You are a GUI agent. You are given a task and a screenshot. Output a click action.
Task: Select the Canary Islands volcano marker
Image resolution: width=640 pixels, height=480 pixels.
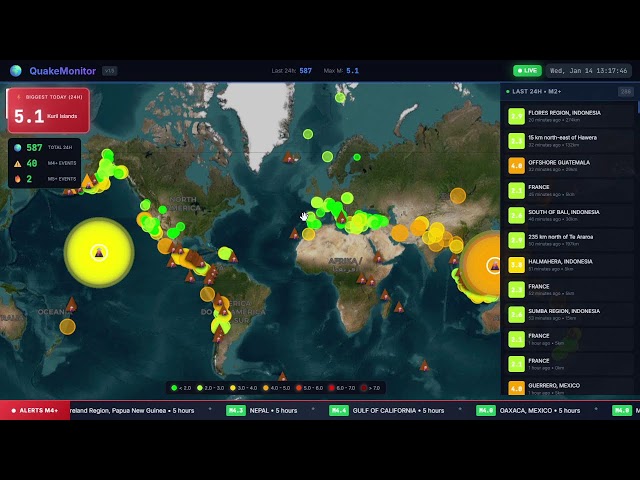coord(294,233)
